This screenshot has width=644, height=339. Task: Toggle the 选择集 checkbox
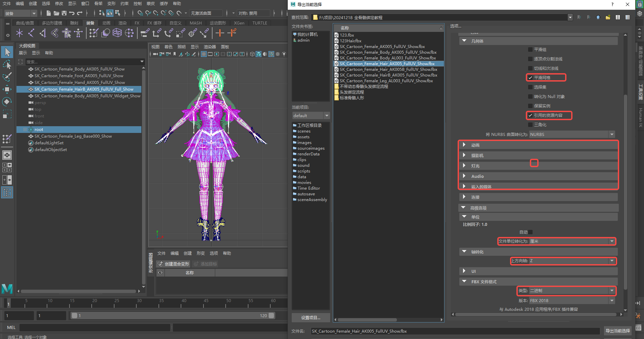(x=530, y=87)
